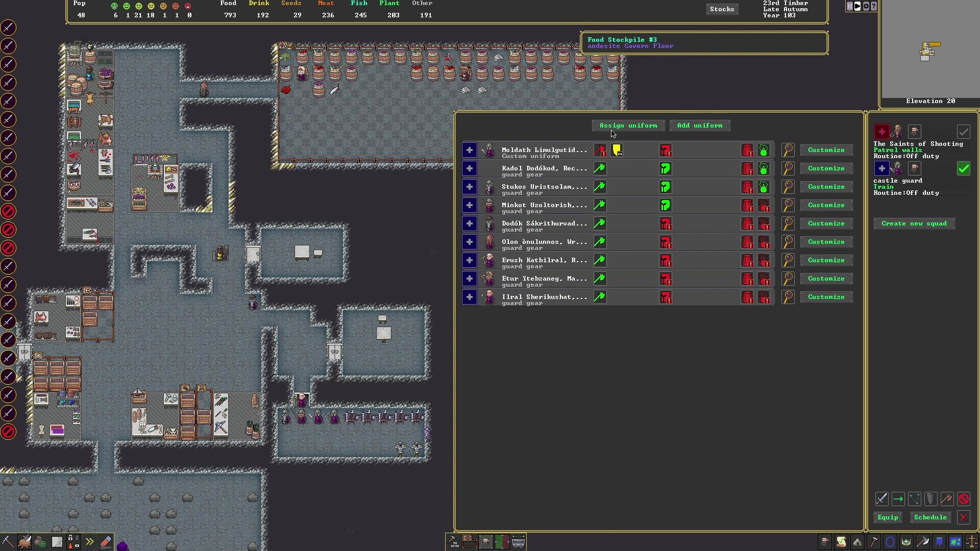Viewport: 980px width, 551px height.
Task: Open the places tent screen
Action: pos(857,542)
